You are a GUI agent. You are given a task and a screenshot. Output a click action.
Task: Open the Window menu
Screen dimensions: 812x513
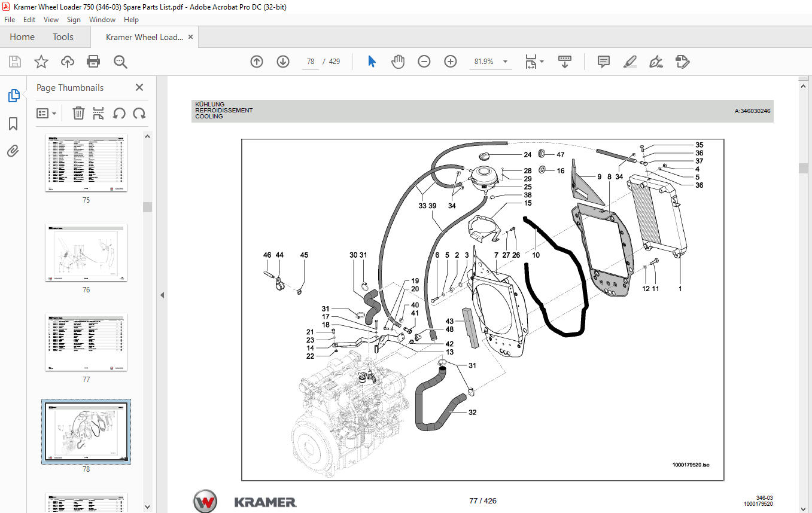pos(102,20)
